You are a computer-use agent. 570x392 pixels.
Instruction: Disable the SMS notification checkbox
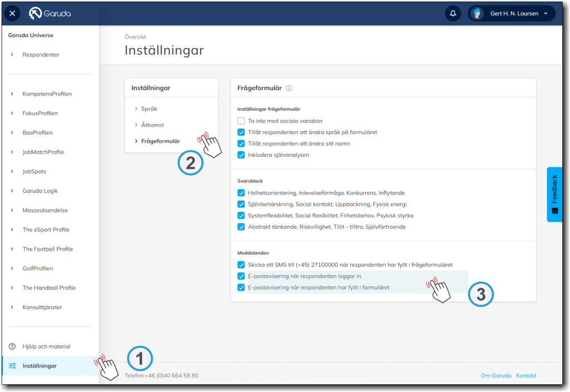pos(241,265)
